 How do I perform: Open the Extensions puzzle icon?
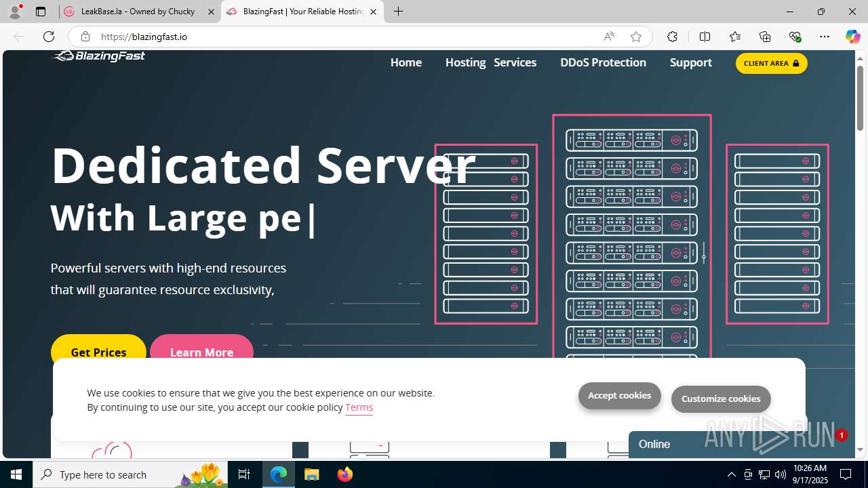coord(672,37)
